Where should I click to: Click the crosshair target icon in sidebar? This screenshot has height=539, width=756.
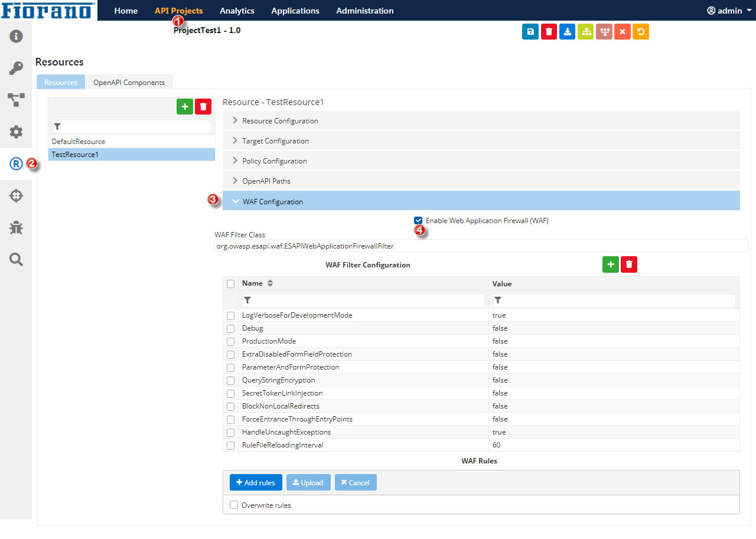(16, 196)
